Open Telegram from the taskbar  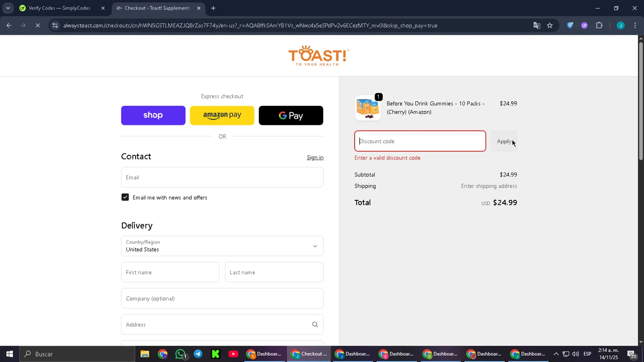(x=198, y=354)
